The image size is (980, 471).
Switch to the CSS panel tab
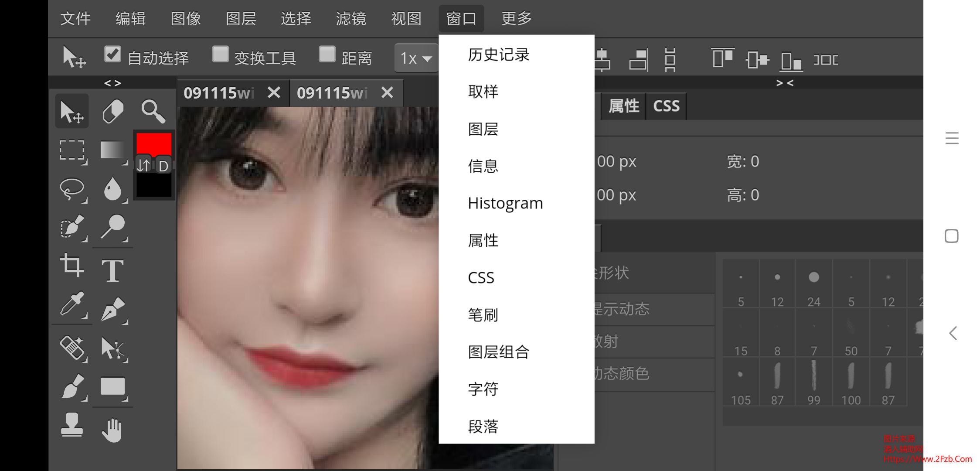click(666, 106)
